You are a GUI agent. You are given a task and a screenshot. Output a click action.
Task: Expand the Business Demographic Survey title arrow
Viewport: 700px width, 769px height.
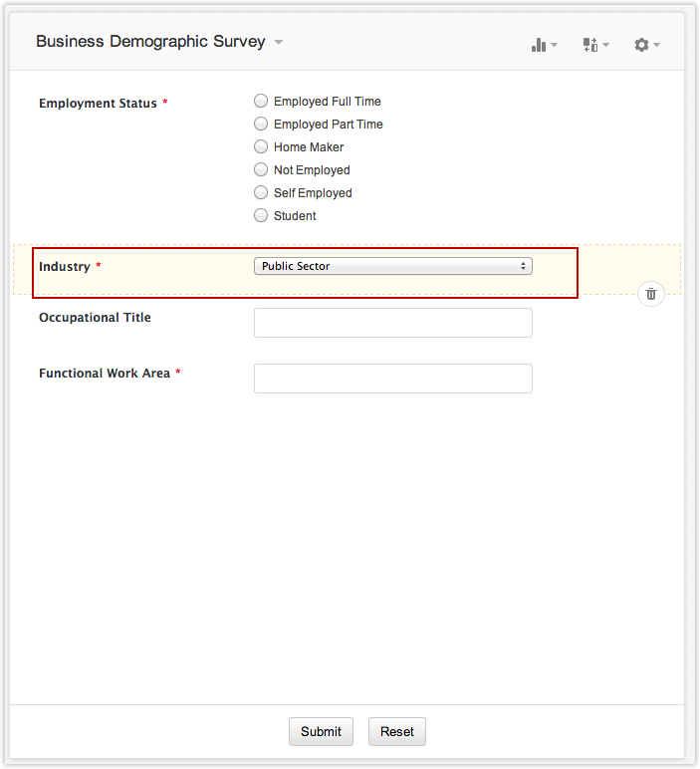[279, 43]
